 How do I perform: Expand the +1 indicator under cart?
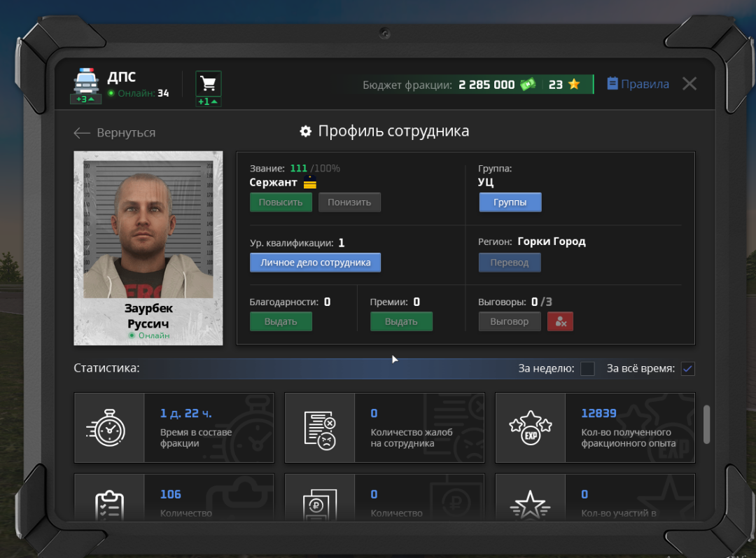[x=208, y=102]
